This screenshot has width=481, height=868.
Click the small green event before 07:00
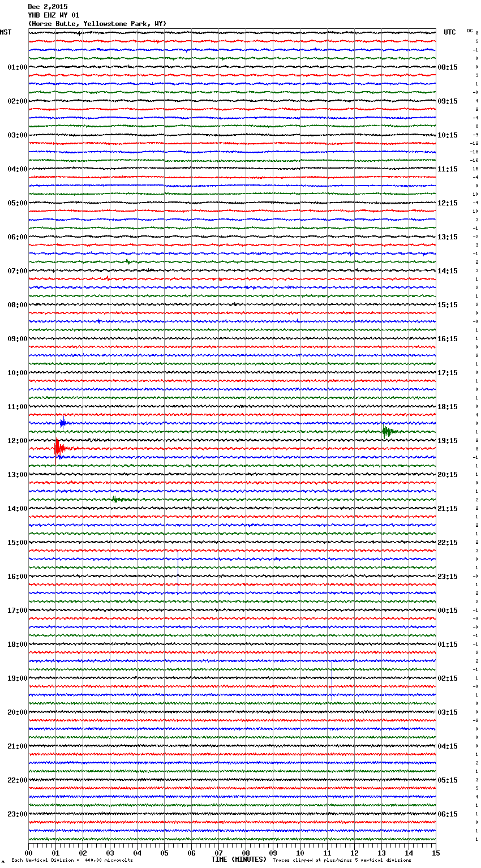[x=129, y=261]
